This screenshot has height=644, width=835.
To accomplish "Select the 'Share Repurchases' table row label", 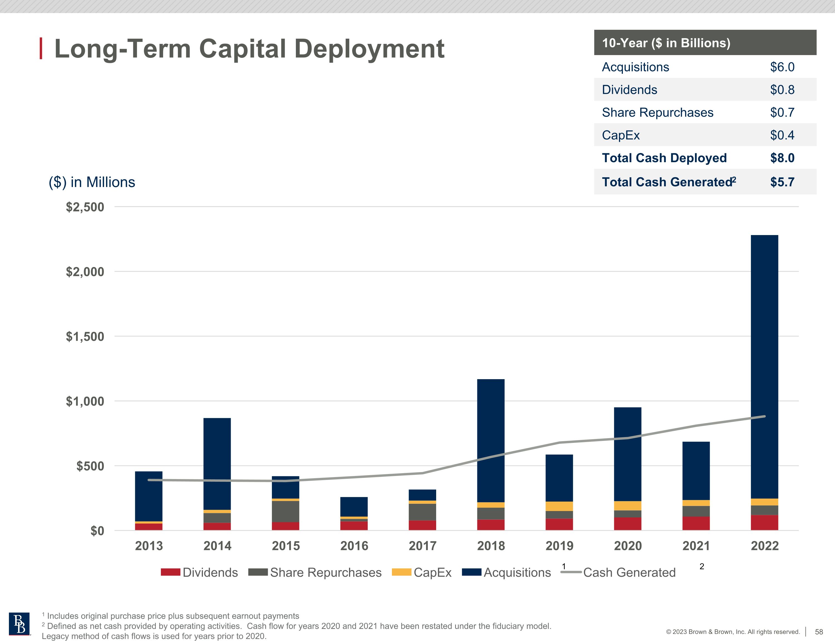I will coord(658,112).
